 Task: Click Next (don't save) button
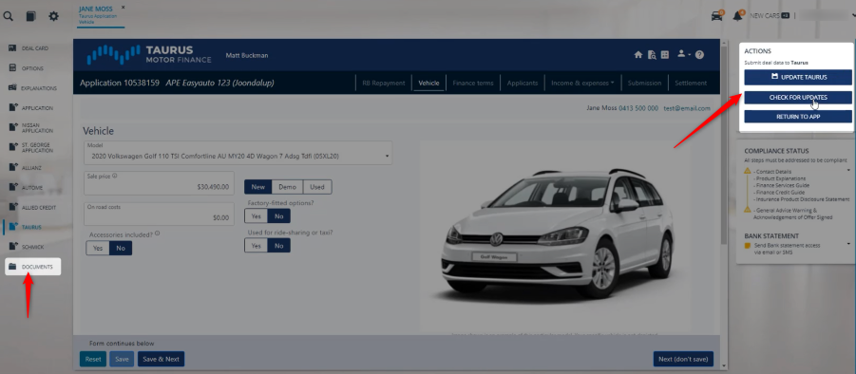(683, 359)
